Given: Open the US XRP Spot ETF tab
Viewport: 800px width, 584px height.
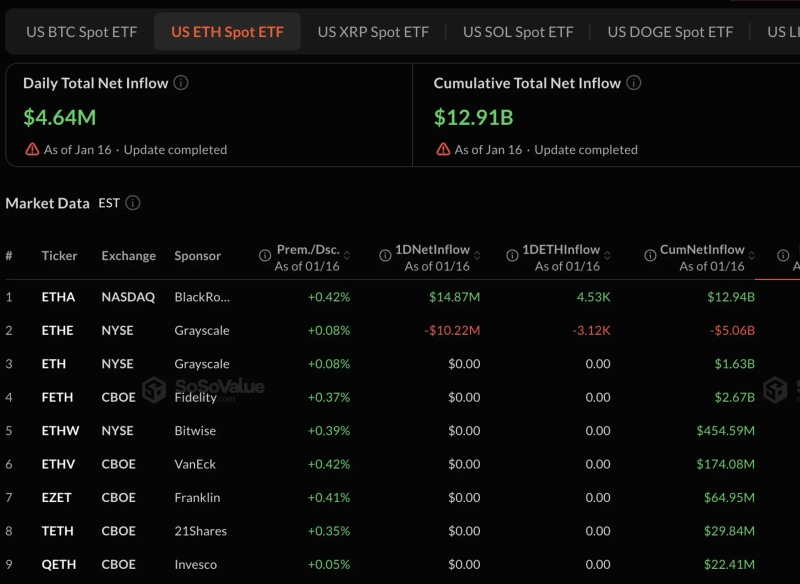Looking at the screenshot, I should point(373,32).
